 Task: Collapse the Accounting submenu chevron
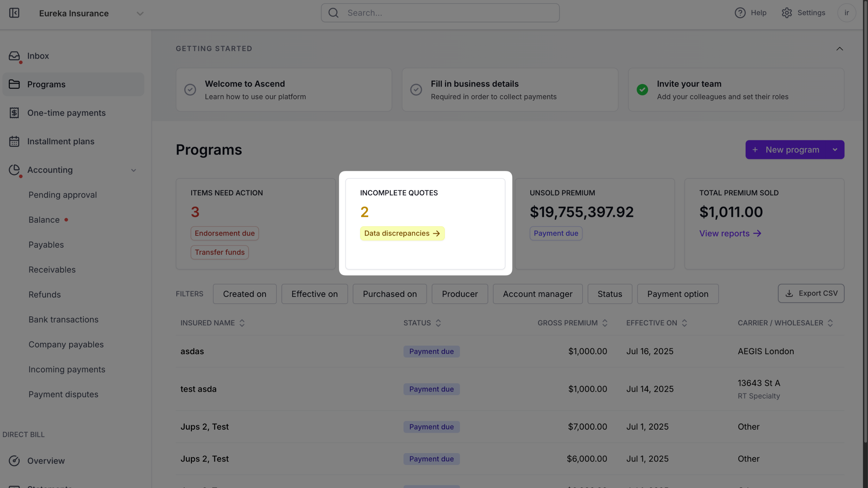point(134,170)
